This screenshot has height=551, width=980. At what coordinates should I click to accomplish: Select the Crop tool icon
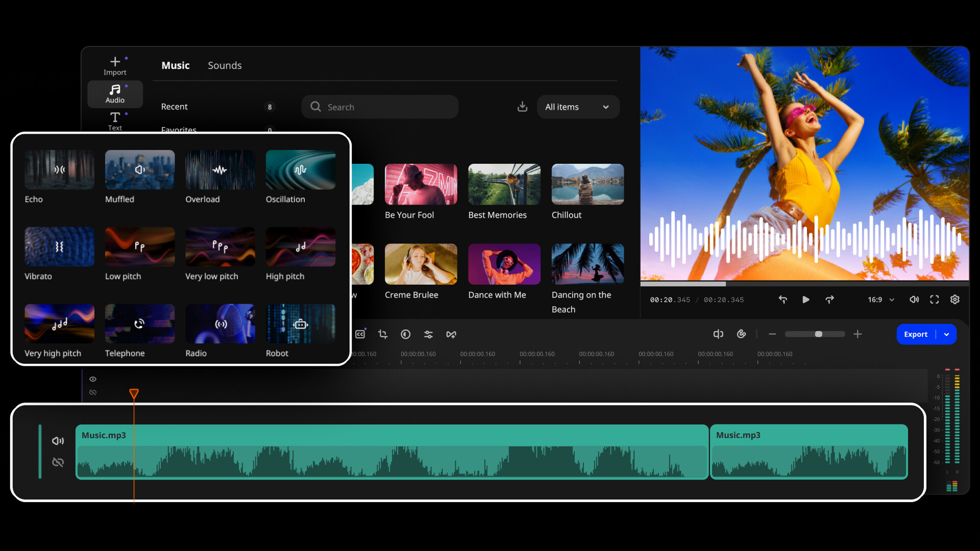point(383,334)
